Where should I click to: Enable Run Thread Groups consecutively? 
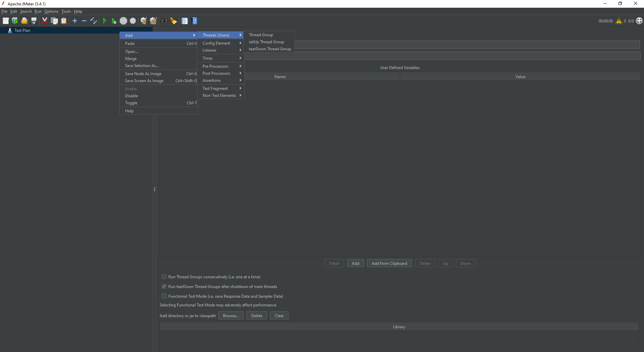(x=164, y=277)
